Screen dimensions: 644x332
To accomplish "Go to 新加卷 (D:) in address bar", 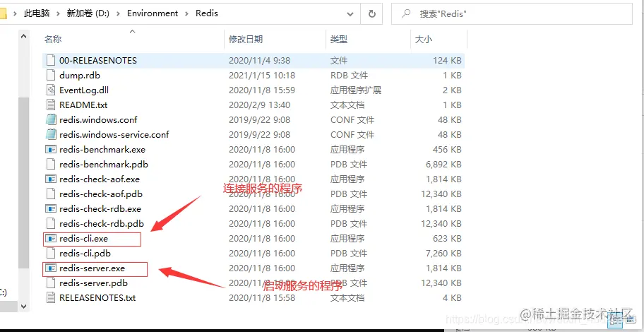I will [x=88, y=13].
